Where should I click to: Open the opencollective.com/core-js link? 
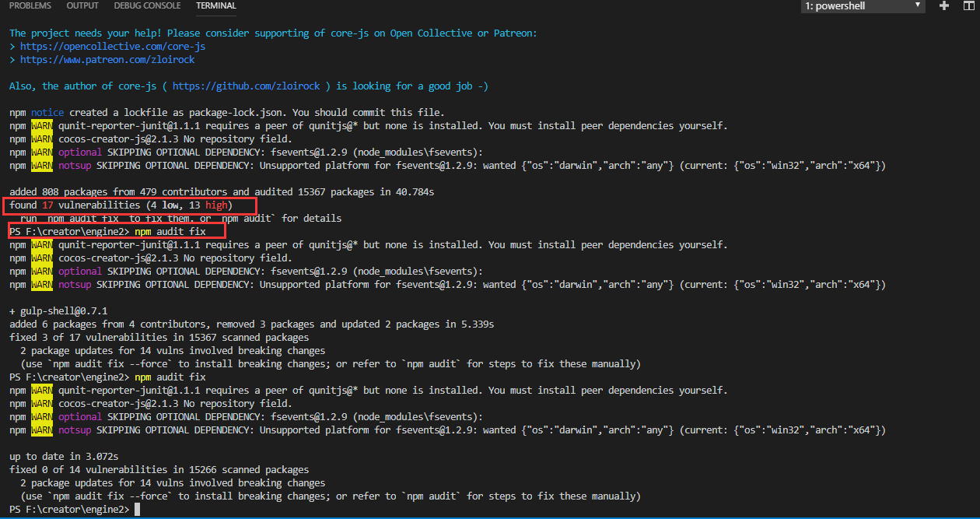(113, 47)
